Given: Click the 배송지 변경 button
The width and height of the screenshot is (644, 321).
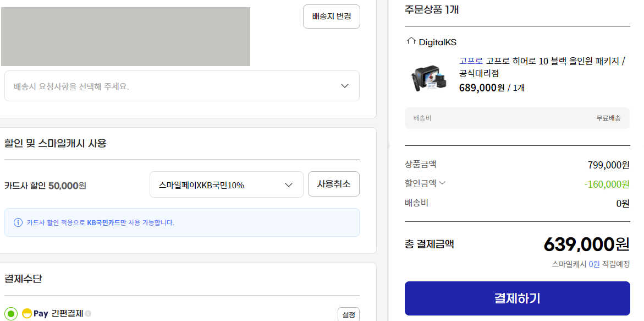Looking at the screenshot, I should 332,17.
